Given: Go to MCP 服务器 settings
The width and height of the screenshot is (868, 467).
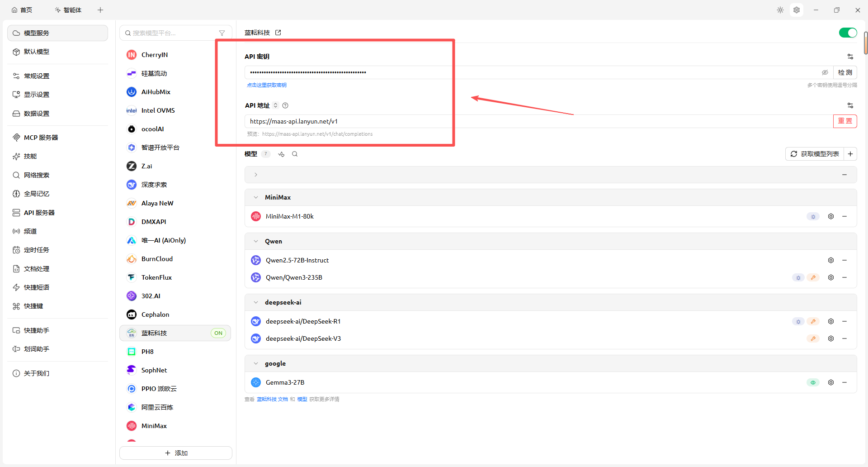Looking at the screenshot, I should (x=58, y=138).
